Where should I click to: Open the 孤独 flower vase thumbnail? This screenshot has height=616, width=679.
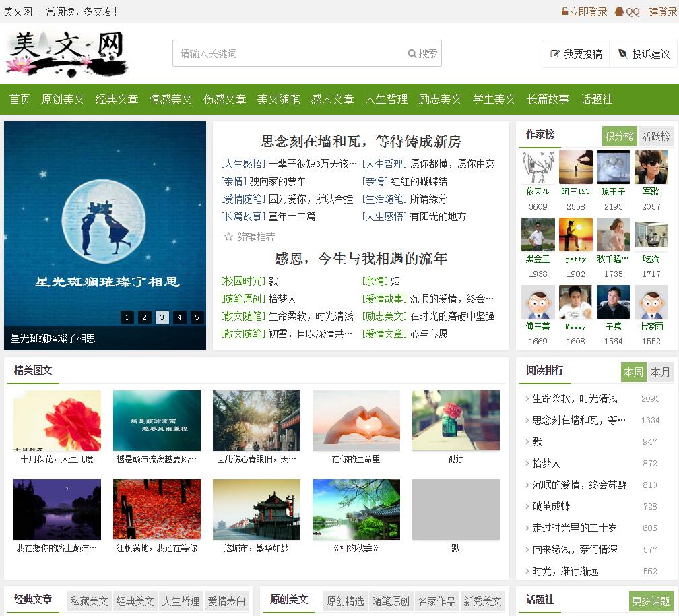tap(456, 421)
